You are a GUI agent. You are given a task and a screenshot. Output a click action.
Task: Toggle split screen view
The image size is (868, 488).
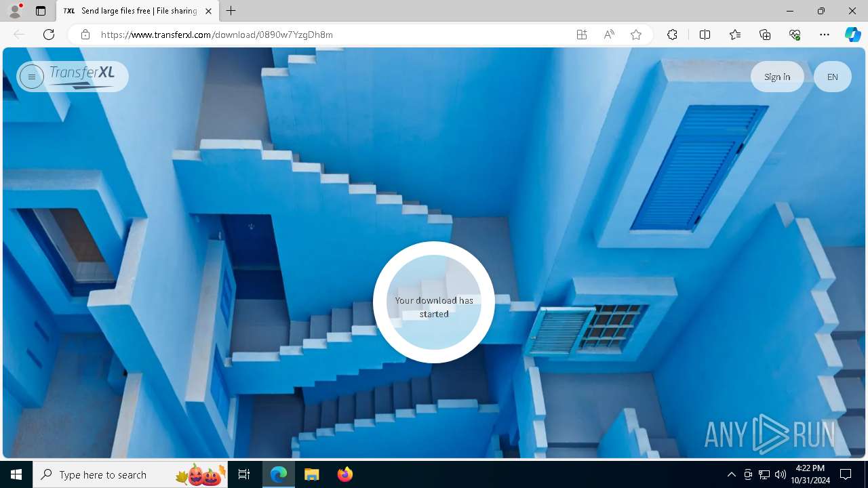[705, 35]
